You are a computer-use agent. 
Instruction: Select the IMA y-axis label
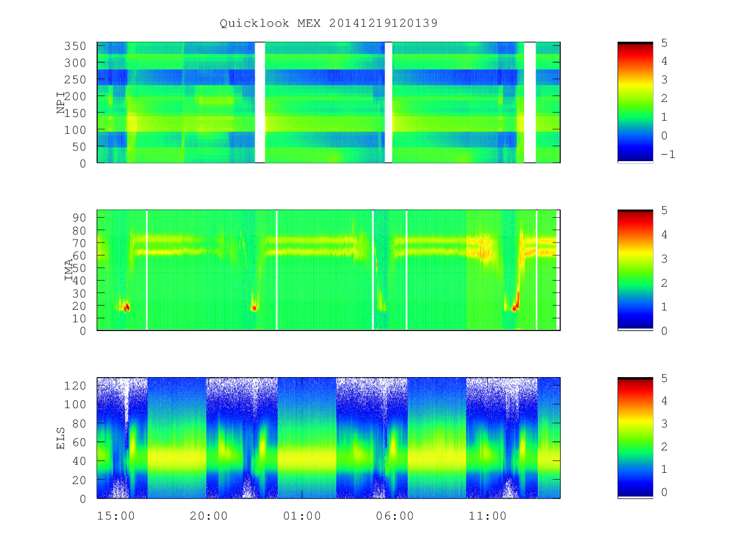point(68,270)
